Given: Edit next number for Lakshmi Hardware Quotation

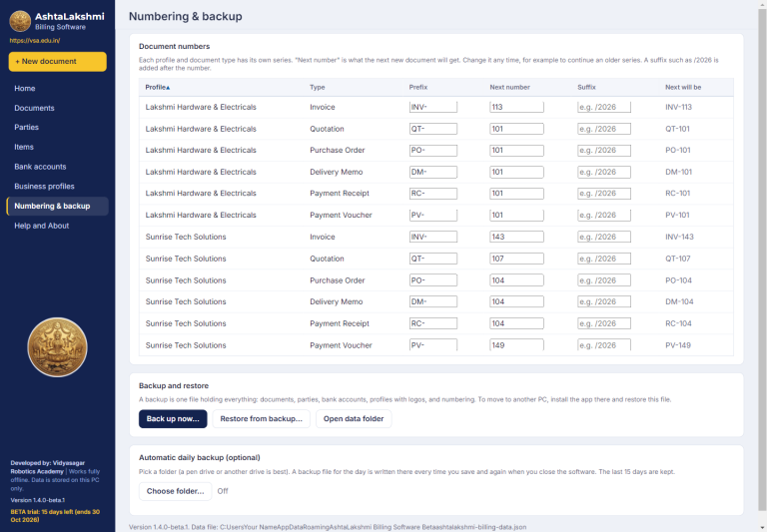Looking at the screenshot, I should [516, 129].
